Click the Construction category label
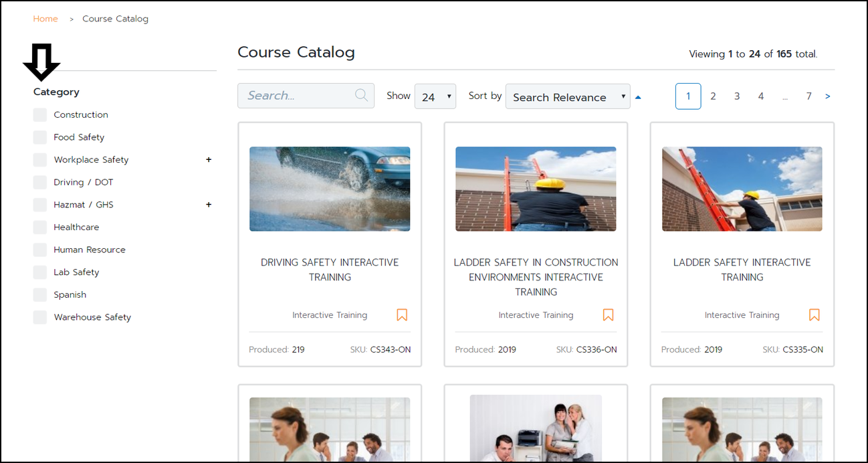 click(81, 114)
